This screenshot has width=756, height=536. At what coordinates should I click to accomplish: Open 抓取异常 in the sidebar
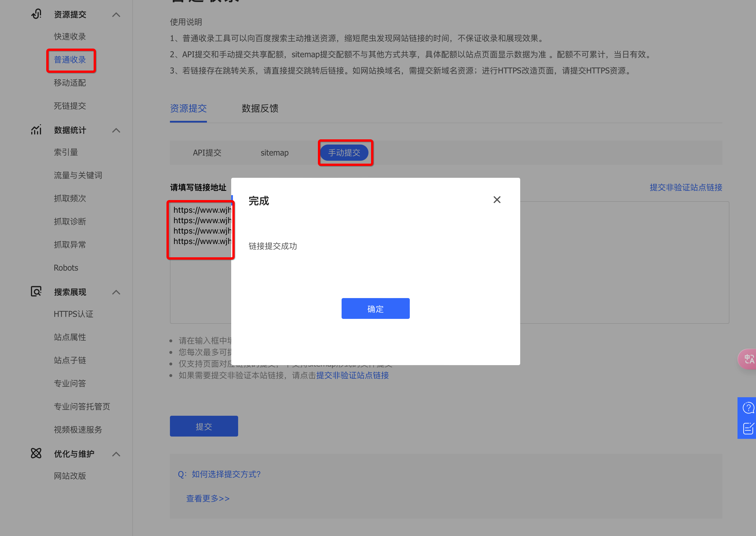pyautogui.click(x=70, y=245)
